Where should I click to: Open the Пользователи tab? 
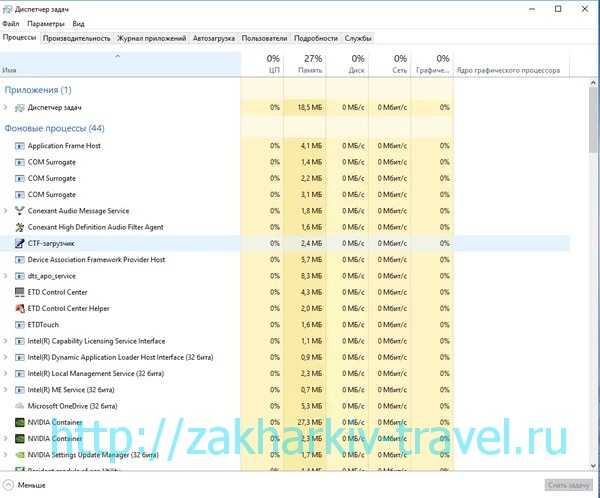pos(264,38)
